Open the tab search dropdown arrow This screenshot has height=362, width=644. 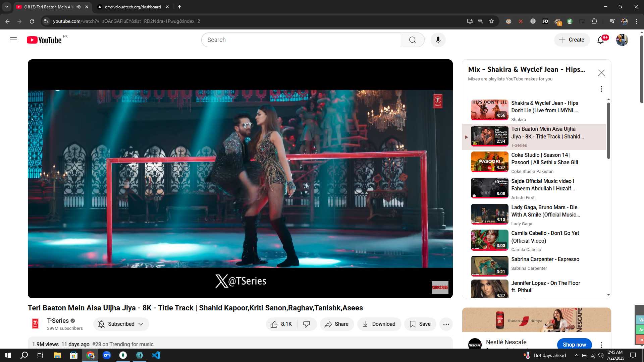click(x=6, y=7)
